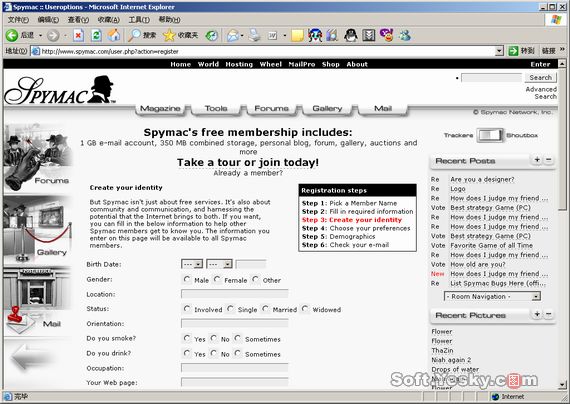Image resolution: width=570 pixels, height=404 pixels.
Task: Open Back button history dropdown arrow
Action: pyautogui.click(x=40, y=36)
